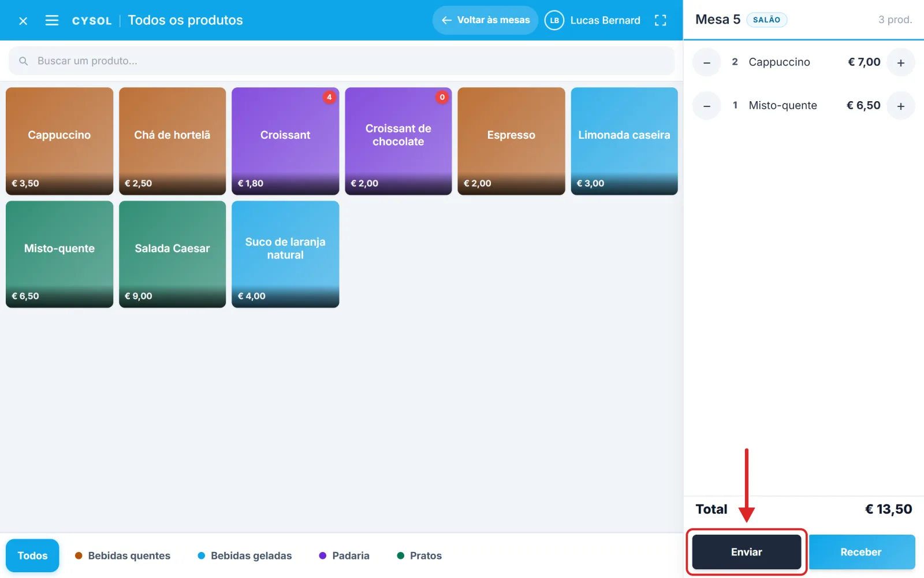The image size is (924, 578).
Task: Add Cappuccino product tile
Action: coord(59,141)
